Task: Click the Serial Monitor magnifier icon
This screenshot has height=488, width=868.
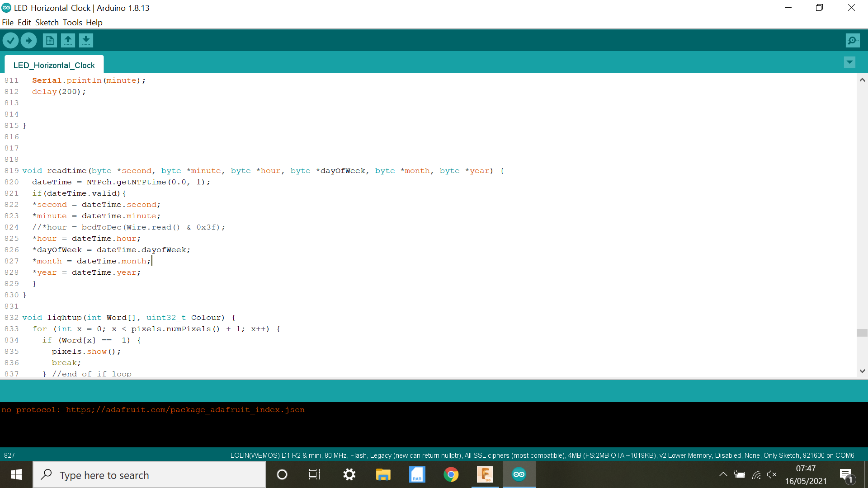Action: click(x=854, y=41)
